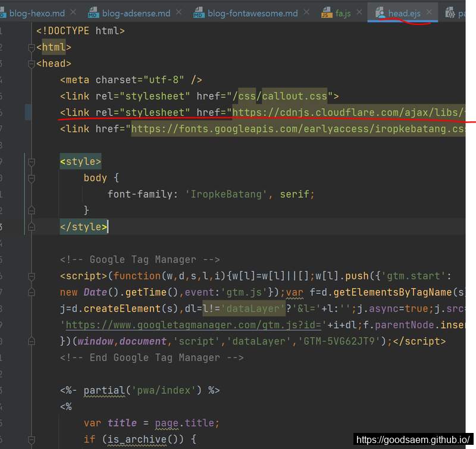Screen dimensions: 476x449
Task: Click the 'charset="utf-8"' attribute text
Action: coord(140,80)
